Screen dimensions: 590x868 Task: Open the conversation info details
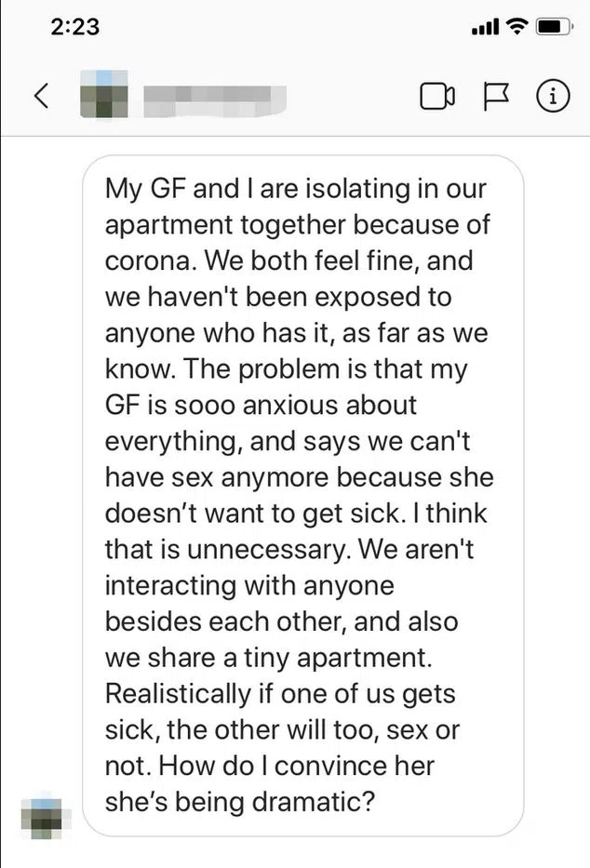click(x=553, y=96)
